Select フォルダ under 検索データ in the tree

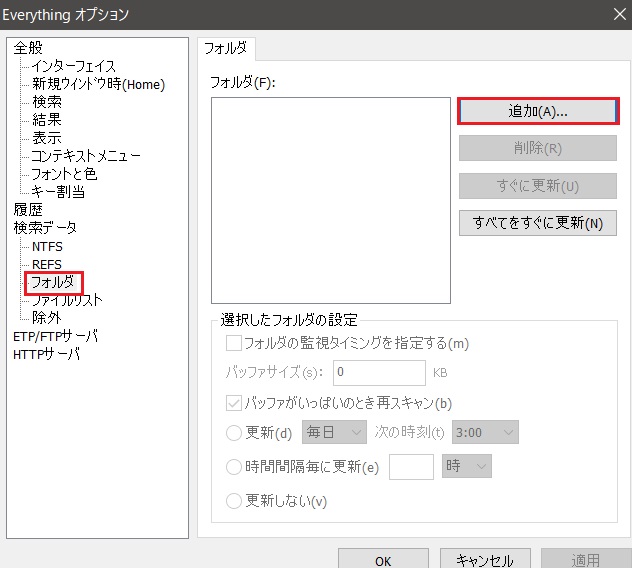[x=53, y=282]
